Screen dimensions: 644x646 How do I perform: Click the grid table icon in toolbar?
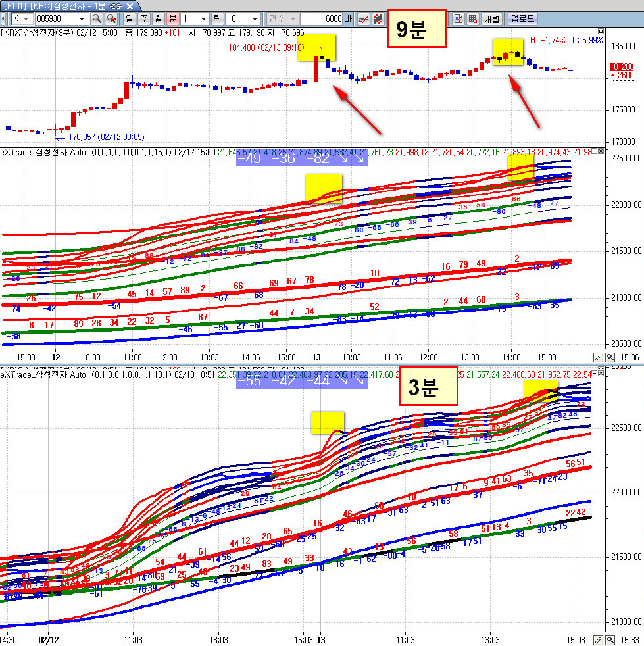point(472,18)
